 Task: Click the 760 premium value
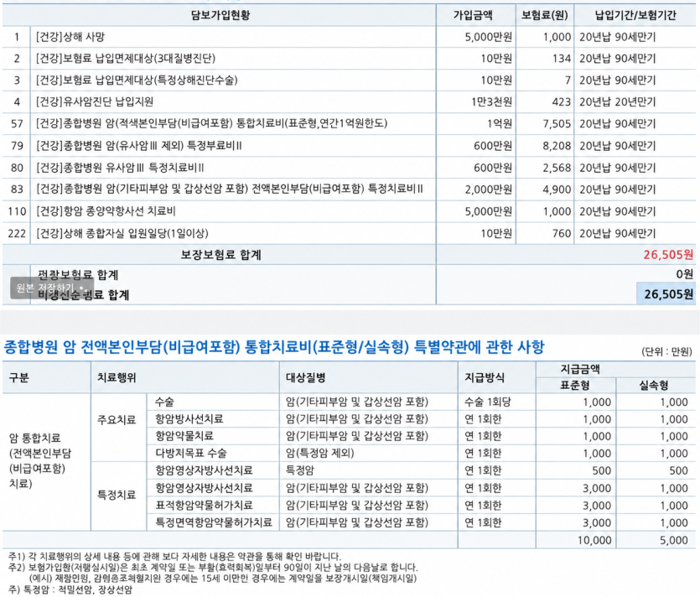(x=562, y=233)
